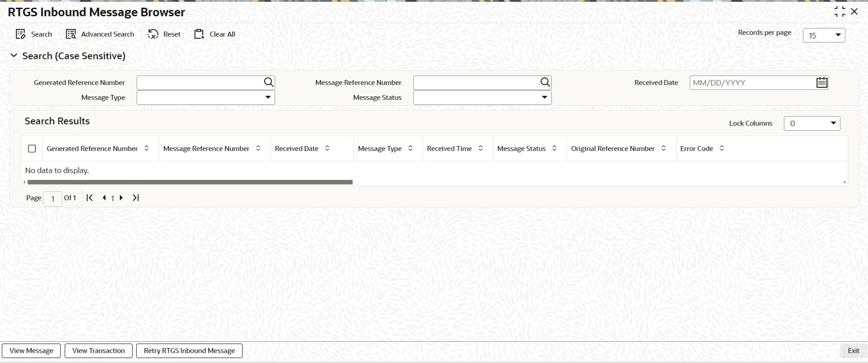Tick the select-all checkbox in results header

(x=32, y=149)
